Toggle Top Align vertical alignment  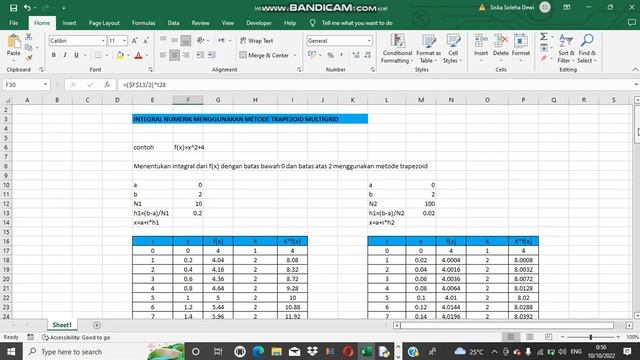point(163,40)
